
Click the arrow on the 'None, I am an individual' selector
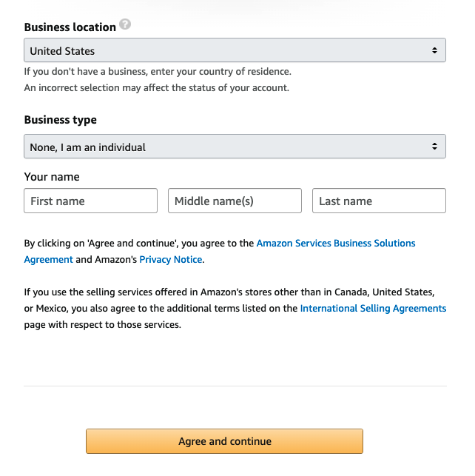pyautogui.click(x=434, y=147)
